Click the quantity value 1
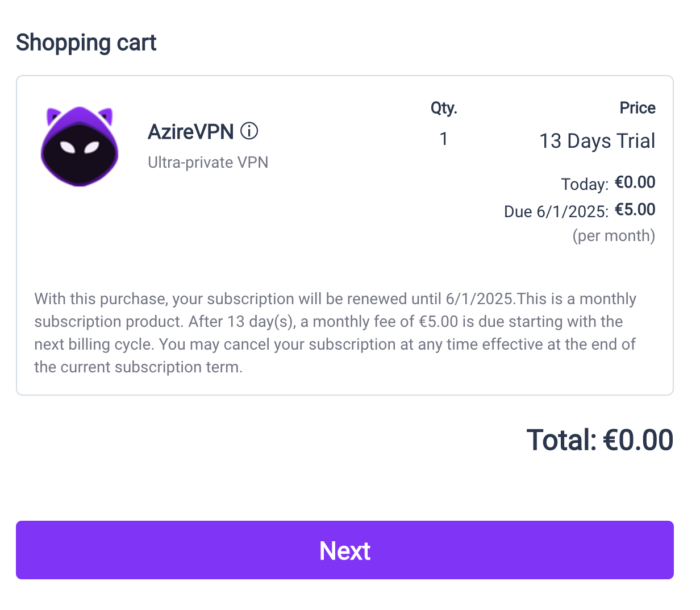 [x=444, y=139]
